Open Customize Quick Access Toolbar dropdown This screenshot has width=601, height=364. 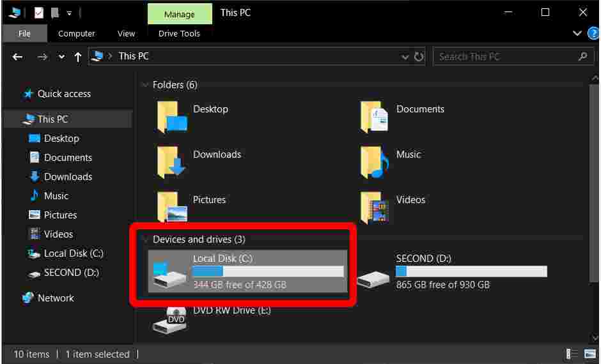pos(69,13)
